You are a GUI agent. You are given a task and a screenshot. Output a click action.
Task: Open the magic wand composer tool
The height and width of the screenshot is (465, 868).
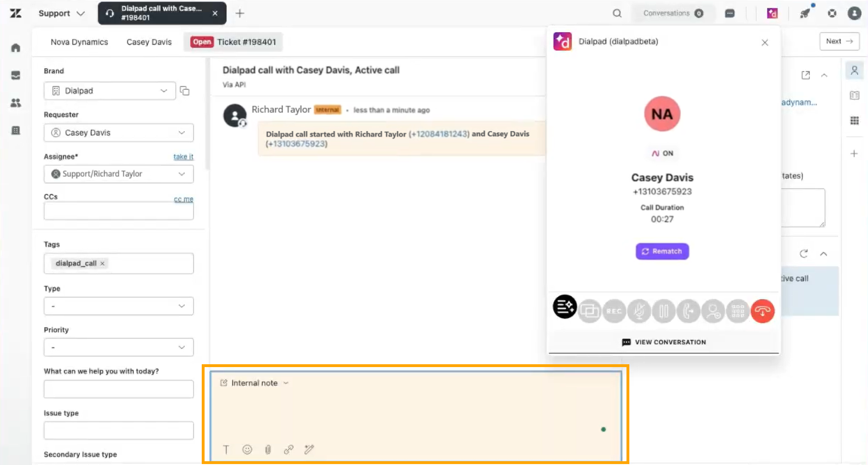coord(309,449)
